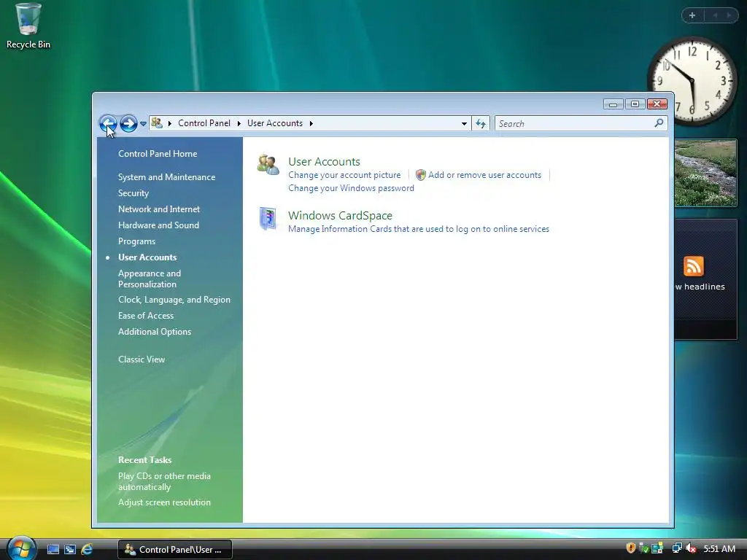Expand arrow before Control Panel breadcrumb
747x560 pixels.
point(169,124)
